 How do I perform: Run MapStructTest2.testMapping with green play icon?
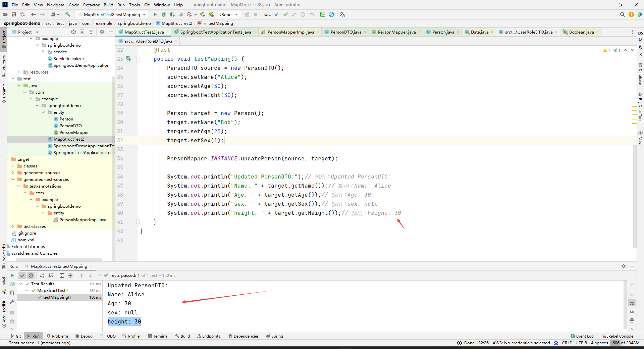(155, 14)
